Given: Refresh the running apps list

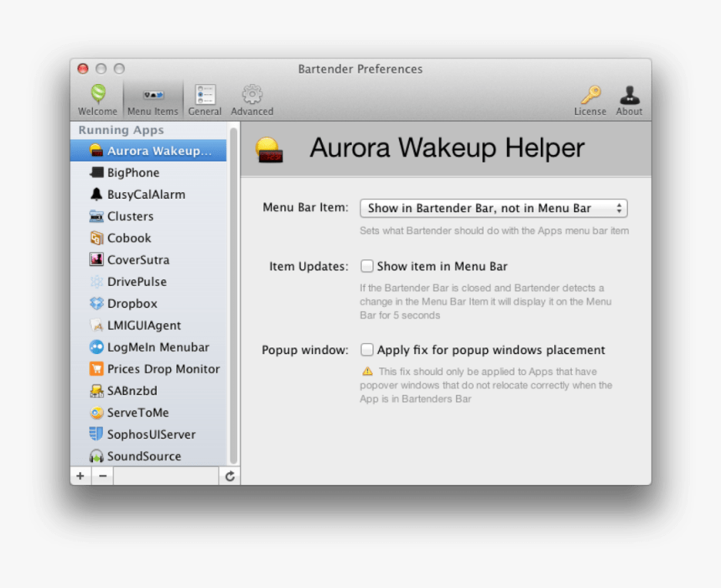Looking at the screenshot, I should tap(230, 476).
